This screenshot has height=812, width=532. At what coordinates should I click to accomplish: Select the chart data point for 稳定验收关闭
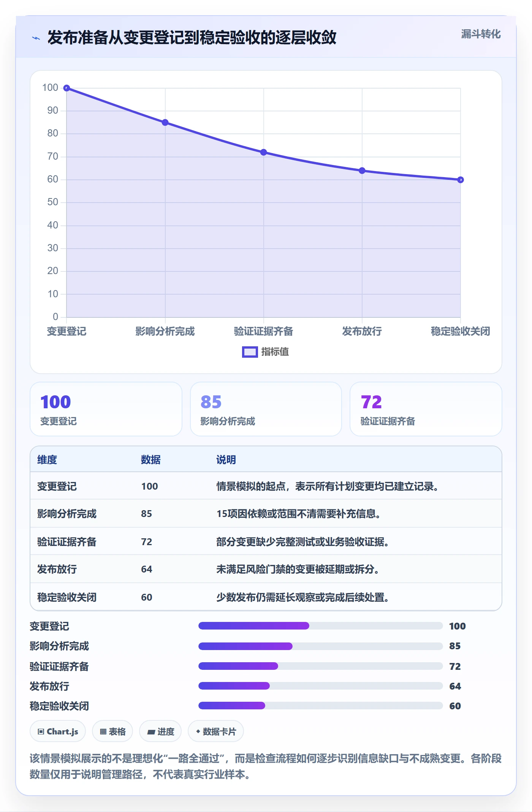pos(461,180)
